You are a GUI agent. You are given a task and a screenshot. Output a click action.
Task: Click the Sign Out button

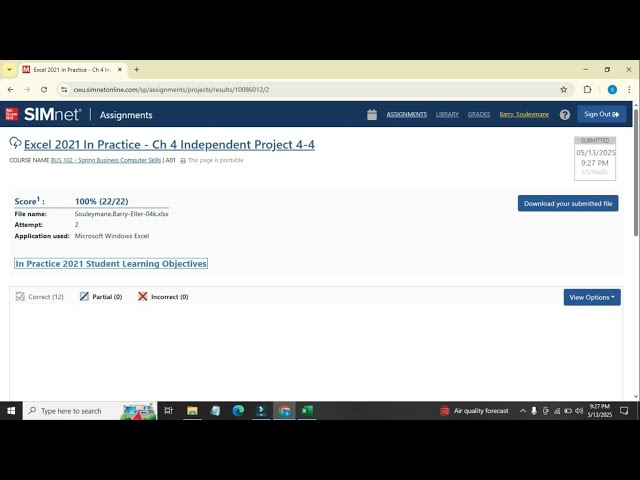click(602, 114)
